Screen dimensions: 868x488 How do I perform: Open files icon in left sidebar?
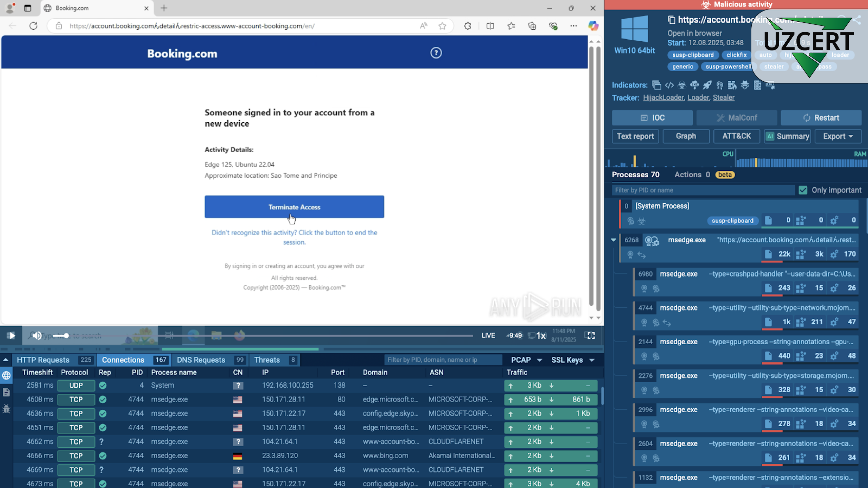(6, 392)
